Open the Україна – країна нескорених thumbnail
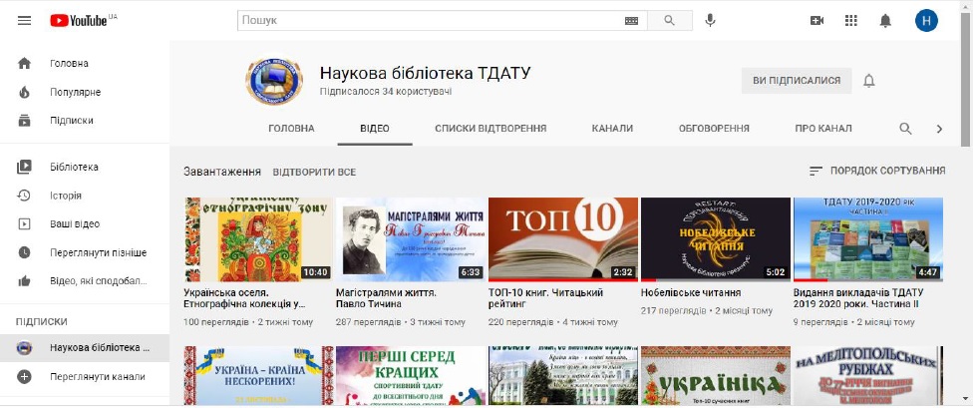Viewport: 980px width, 408px height. [x=259, y=375]
